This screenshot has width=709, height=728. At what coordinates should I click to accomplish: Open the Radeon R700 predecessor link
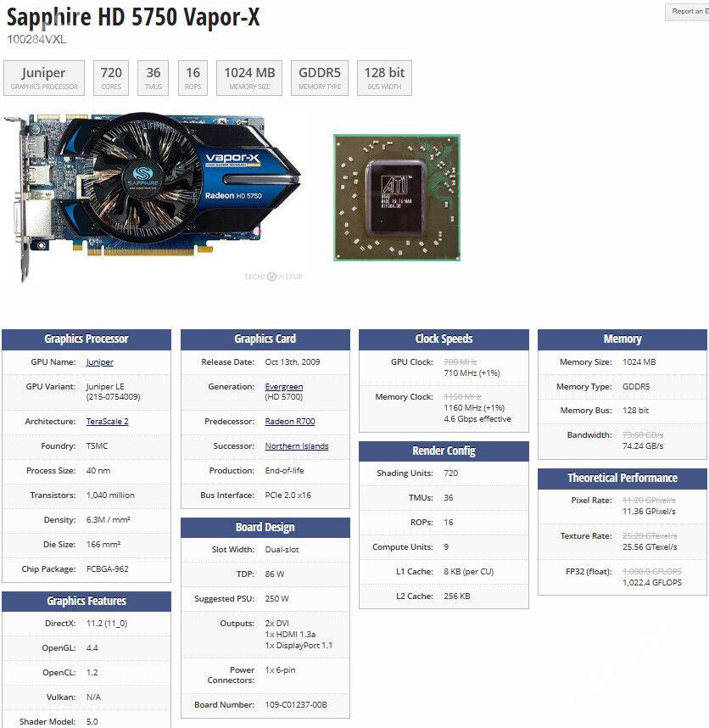[x=292, y=421]
